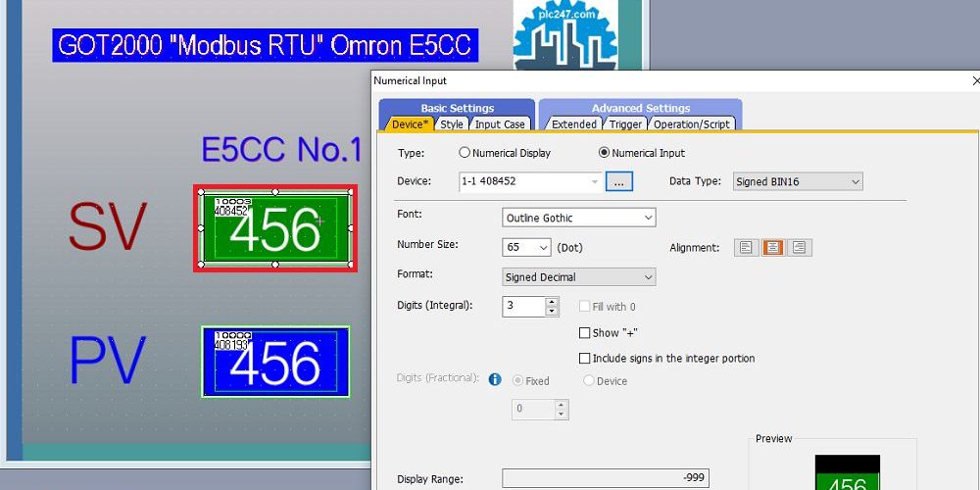980x490 pixels.
Task: Click the Display Range -999 field
Action: tap(606, 479)
